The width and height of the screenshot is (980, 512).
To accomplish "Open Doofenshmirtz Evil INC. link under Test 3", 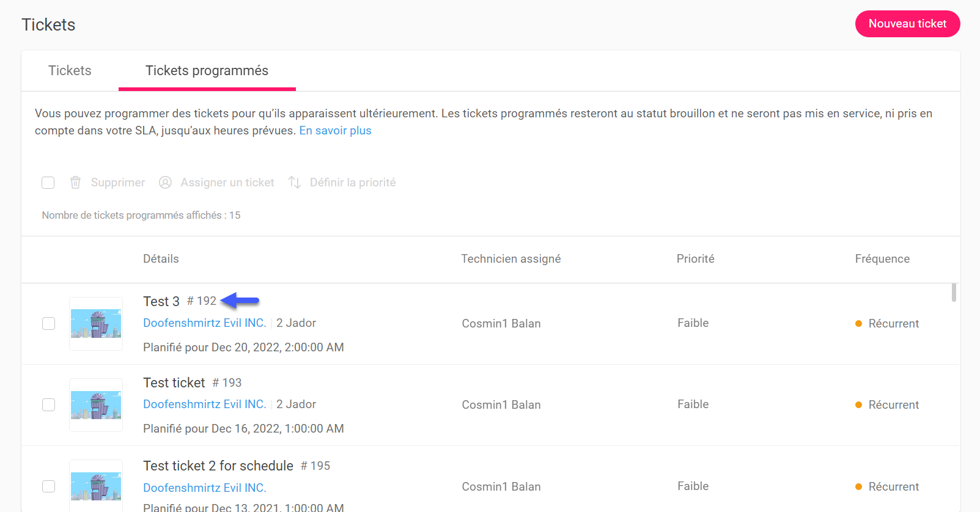I will 204,323.
